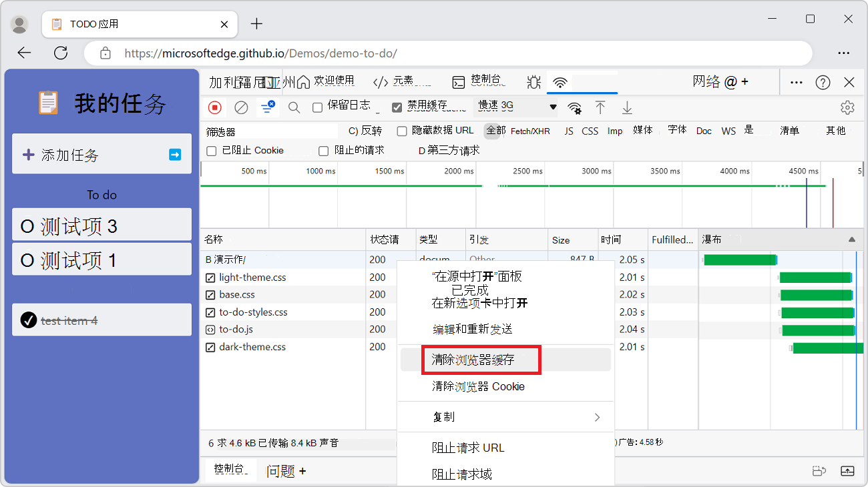Select 清除浏览器 Cookie from menu

479,386
